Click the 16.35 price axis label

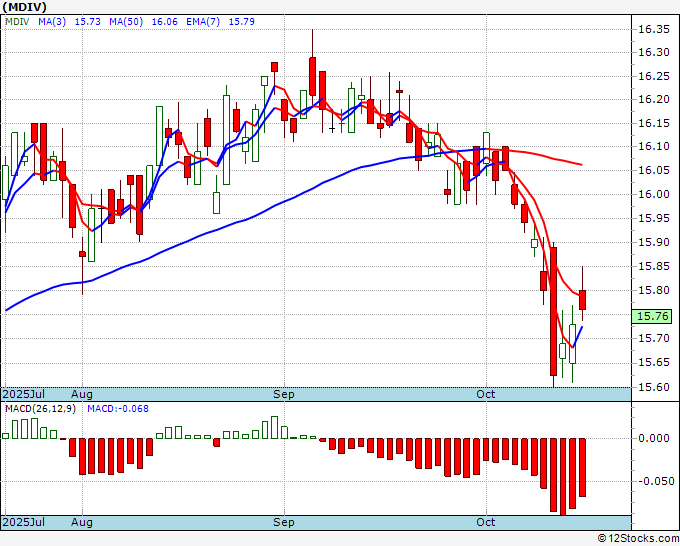654,29
